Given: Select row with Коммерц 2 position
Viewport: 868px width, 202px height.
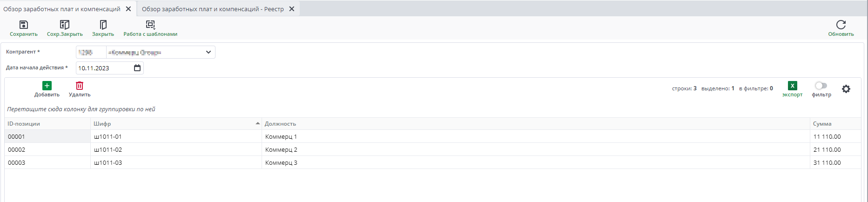Looking at the screenshot, I should click(281, 150).
